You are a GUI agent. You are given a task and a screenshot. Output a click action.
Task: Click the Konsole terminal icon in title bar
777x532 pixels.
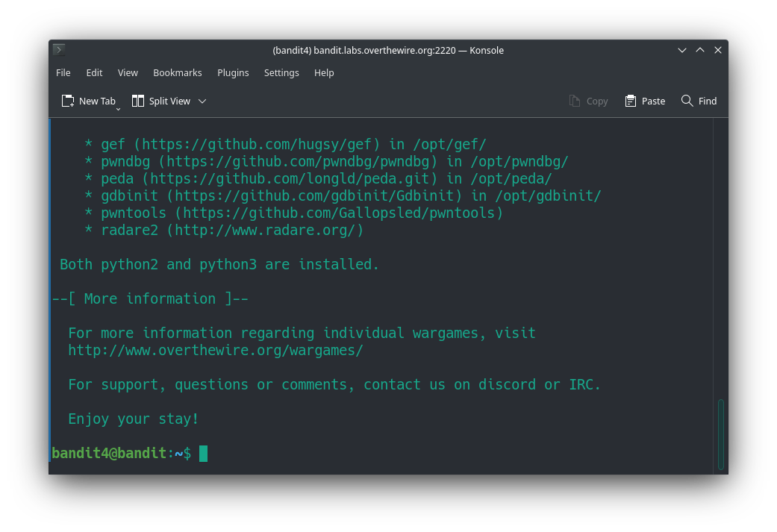pos(59,50)
